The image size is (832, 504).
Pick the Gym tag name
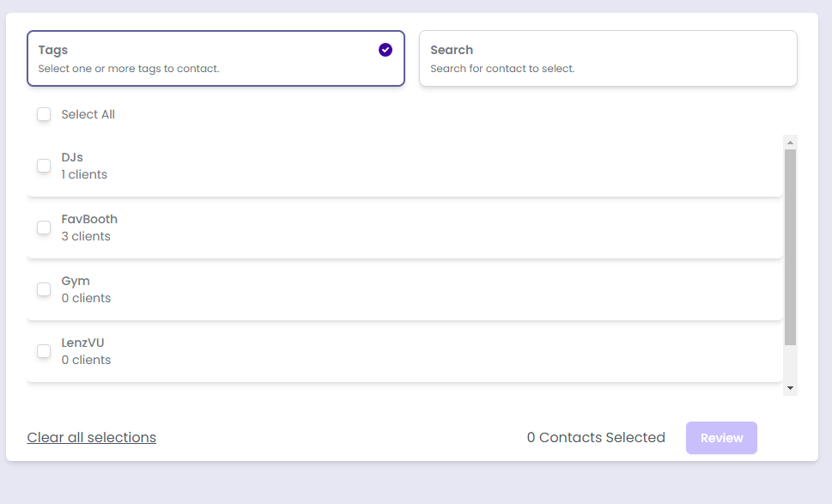[76, 281]
